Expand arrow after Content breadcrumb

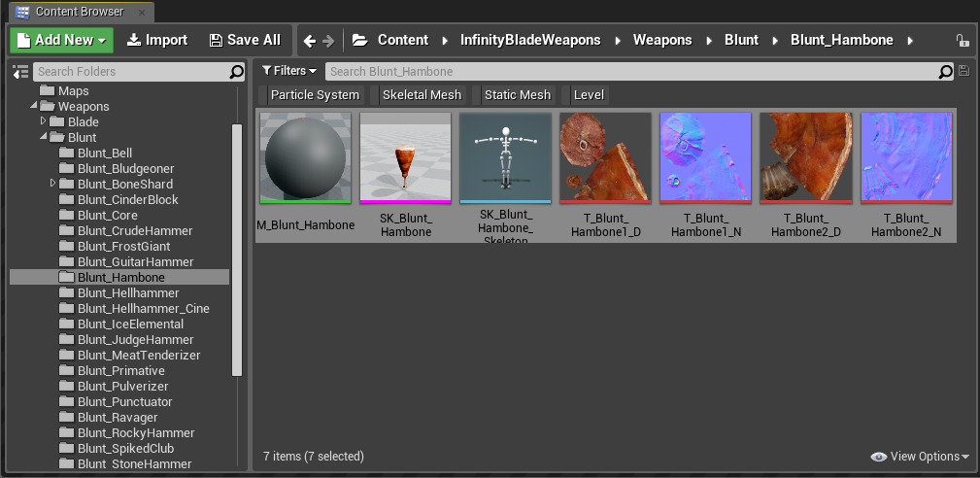445,41
